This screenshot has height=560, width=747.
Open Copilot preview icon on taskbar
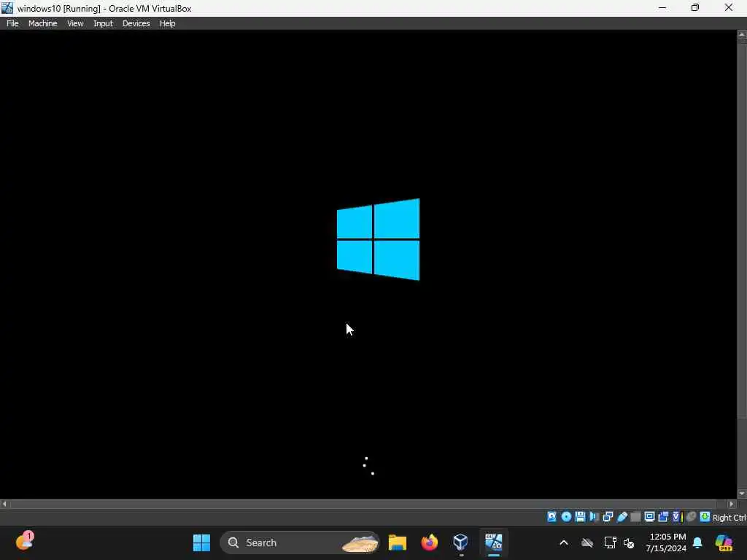click(x=724, y=542)
